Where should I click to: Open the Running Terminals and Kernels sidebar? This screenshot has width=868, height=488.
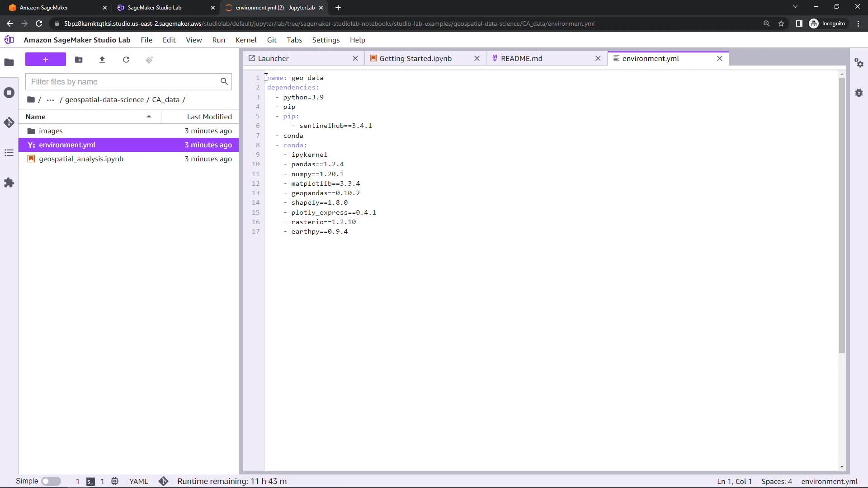(x=9, y=93)
